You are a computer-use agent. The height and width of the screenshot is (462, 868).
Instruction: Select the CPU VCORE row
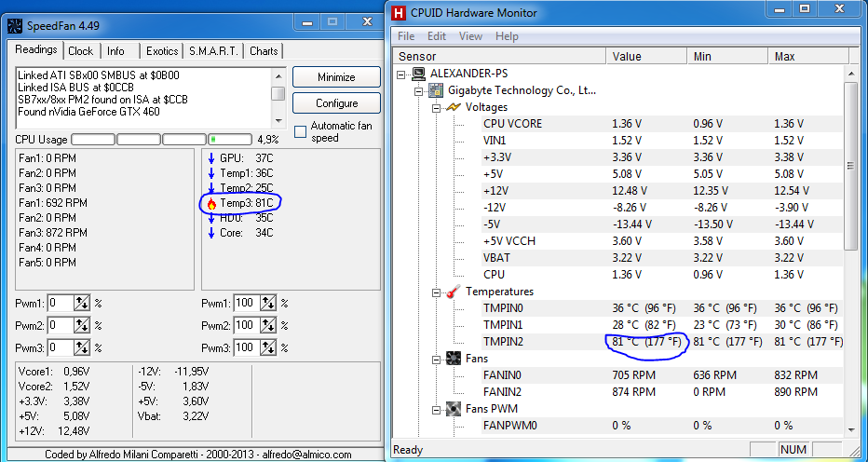point(661,124)
